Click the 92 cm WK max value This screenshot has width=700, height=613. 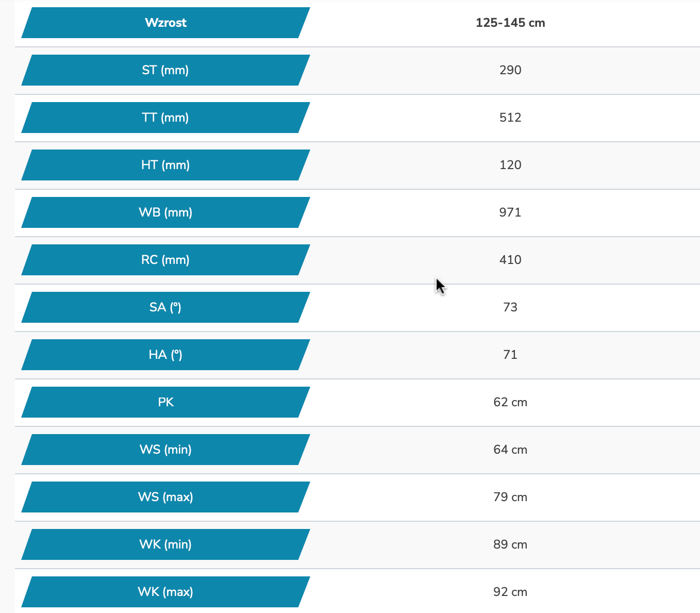[x=510, y=592]
